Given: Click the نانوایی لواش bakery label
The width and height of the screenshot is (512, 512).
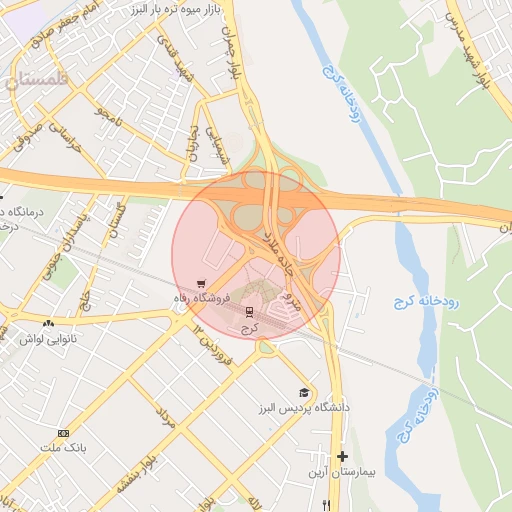Looking at the screenshot, I should [x=48, y=340].
